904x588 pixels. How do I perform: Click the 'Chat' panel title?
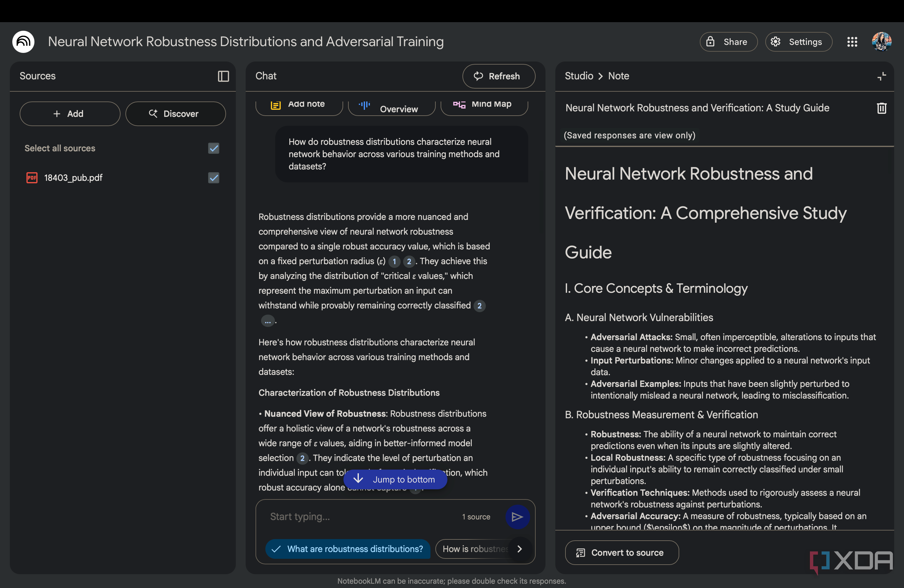266,76
